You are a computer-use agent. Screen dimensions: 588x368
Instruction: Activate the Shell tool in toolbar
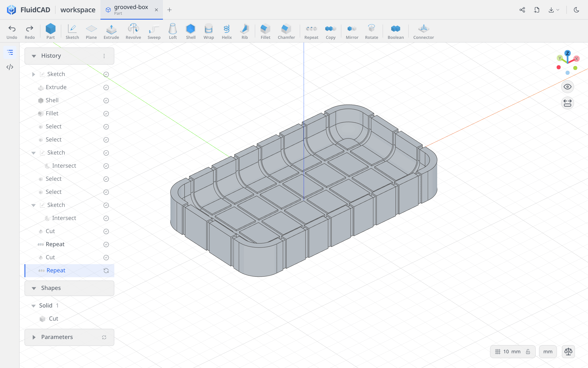191,32
